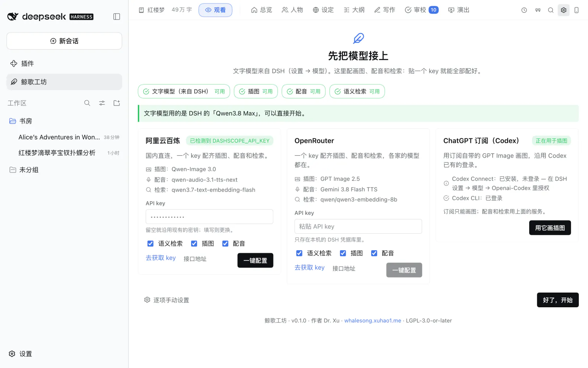This screenshot has width=588, height=368.
Task: Search the workspace via magnifier icon
Action: pyautogui.click(x=87, y=103)
